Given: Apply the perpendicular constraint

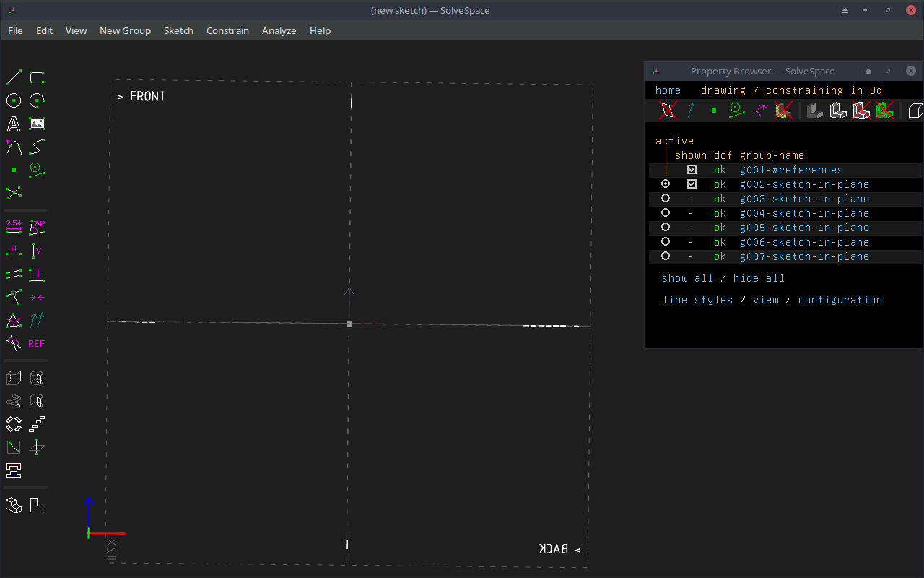Looking at the screenshot, I should 37,274.
